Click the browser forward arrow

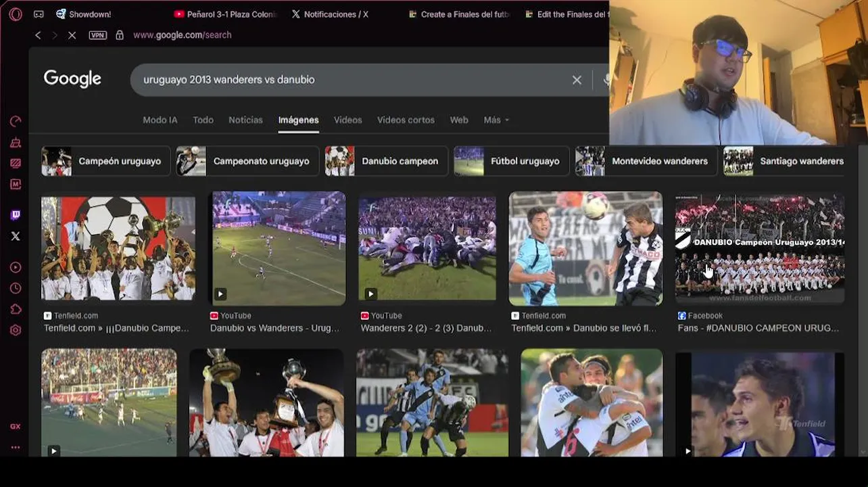click(x=55, y=35)
